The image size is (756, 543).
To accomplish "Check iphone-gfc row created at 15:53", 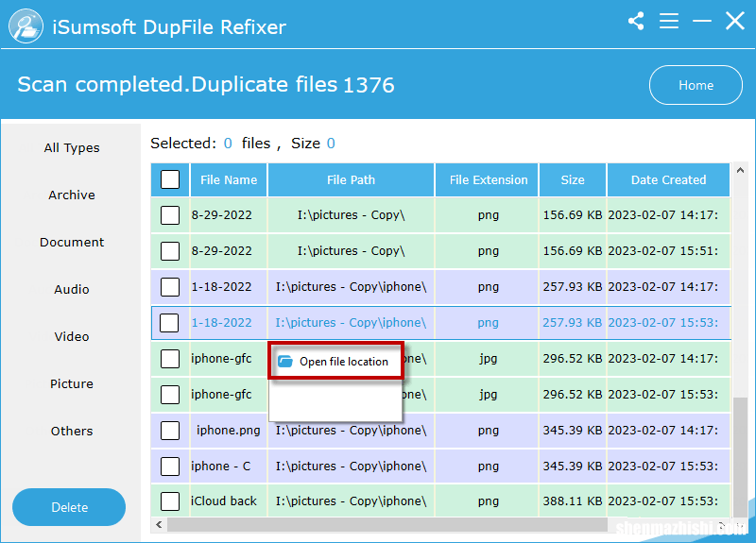I will tap(170, 395).
